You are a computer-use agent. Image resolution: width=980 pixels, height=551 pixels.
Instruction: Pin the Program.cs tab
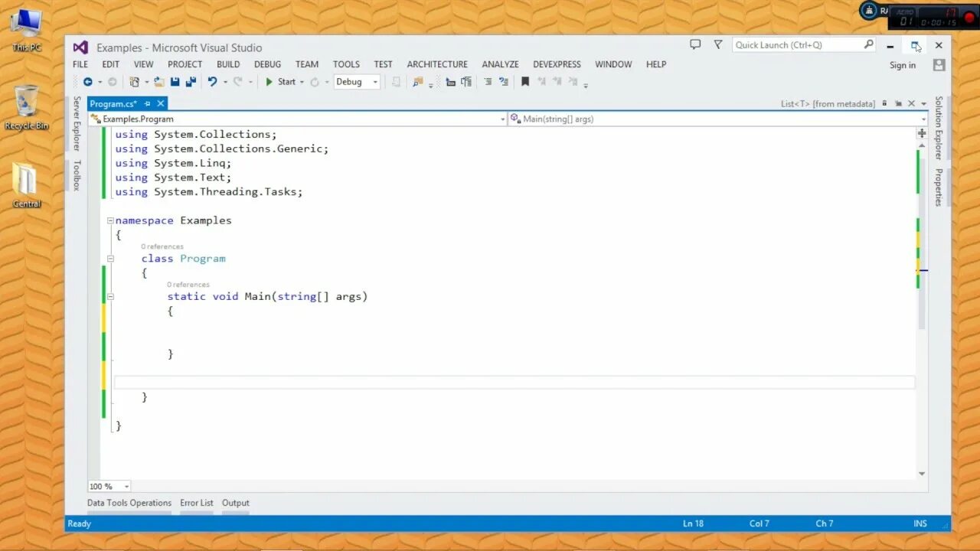point(148,104)
